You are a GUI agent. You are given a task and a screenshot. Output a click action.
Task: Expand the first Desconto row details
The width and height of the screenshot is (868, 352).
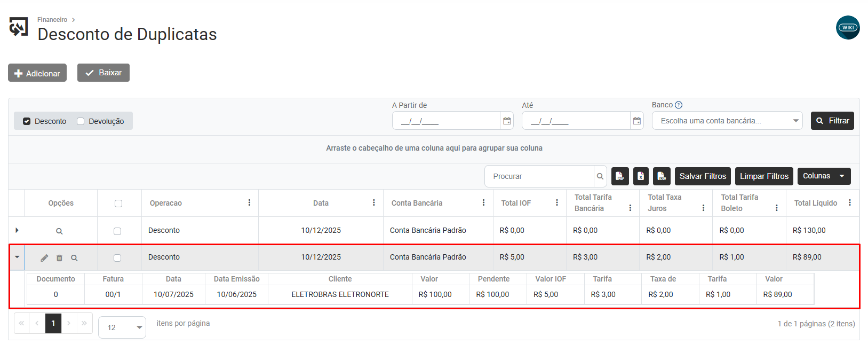[x=17, y=230]
